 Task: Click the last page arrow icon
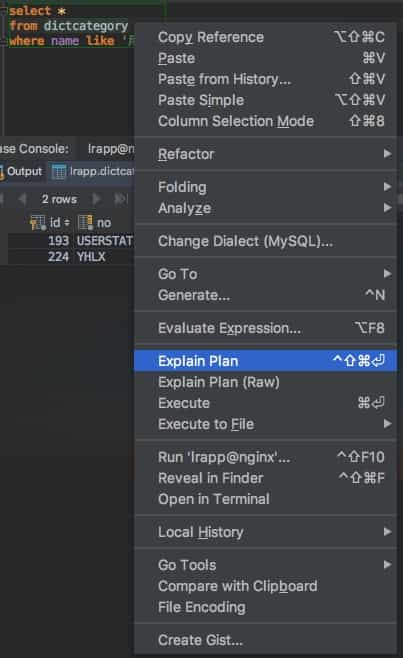[120, 199]
